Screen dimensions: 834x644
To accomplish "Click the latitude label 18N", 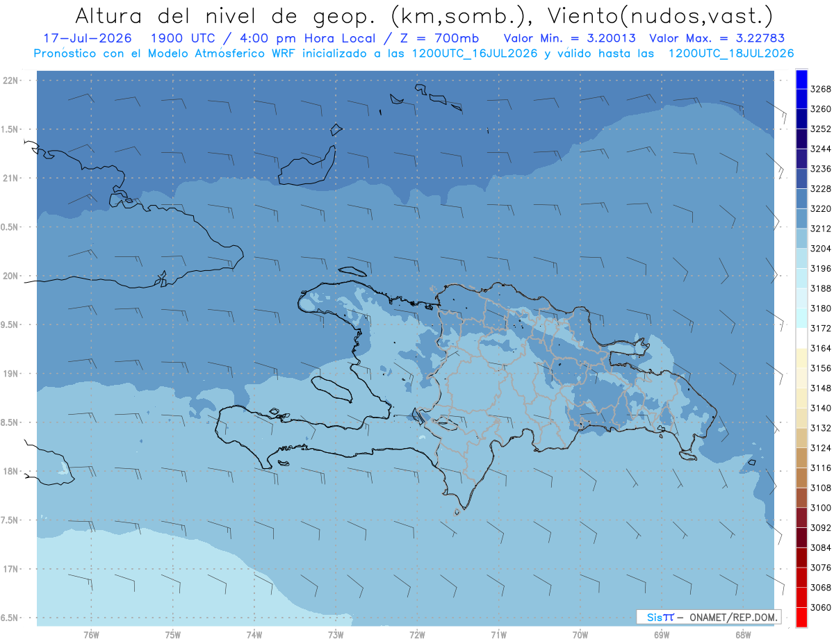I will coord(10,472).
